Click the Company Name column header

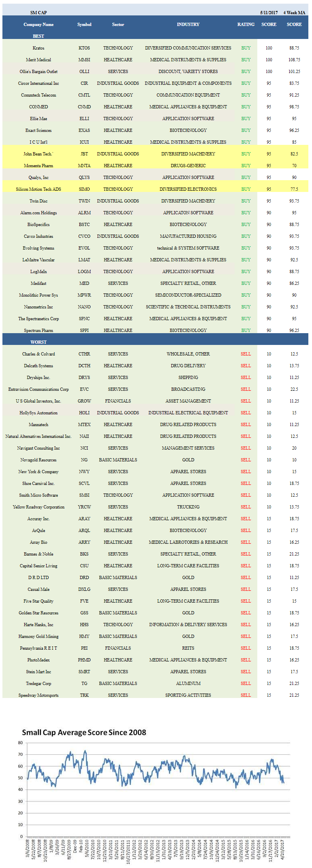[x=38, y=24]
